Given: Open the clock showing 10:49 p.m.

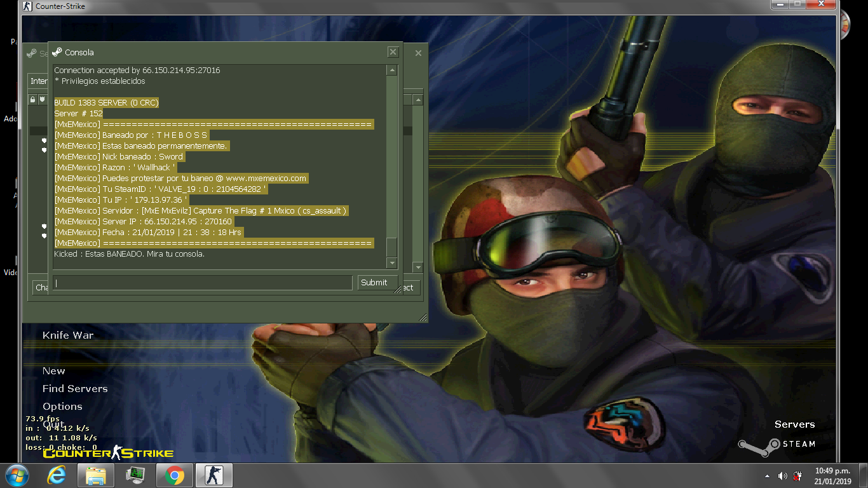Looking at the screenshot, I should (x=832, y=476).
